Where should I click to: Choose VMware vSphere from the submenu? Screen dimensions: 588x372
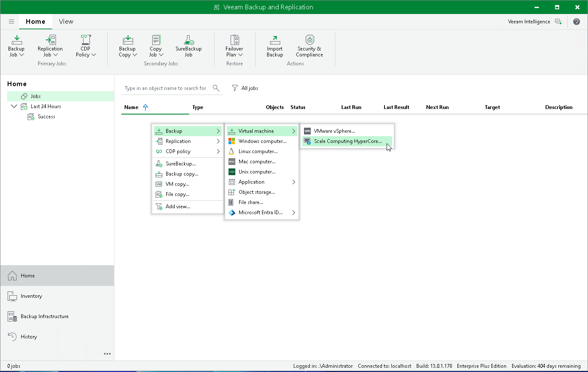pos(334,131)
